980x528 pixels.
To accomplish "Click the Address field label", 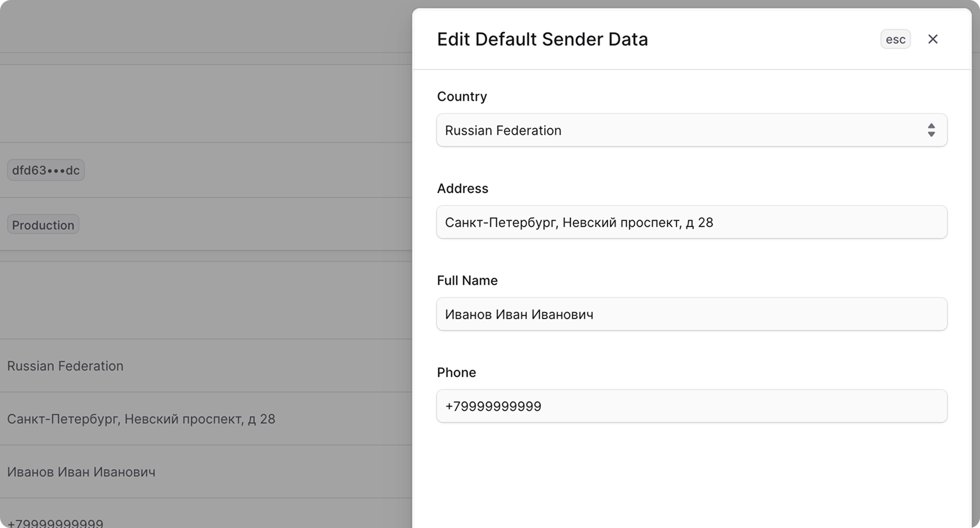I will 462,188.
